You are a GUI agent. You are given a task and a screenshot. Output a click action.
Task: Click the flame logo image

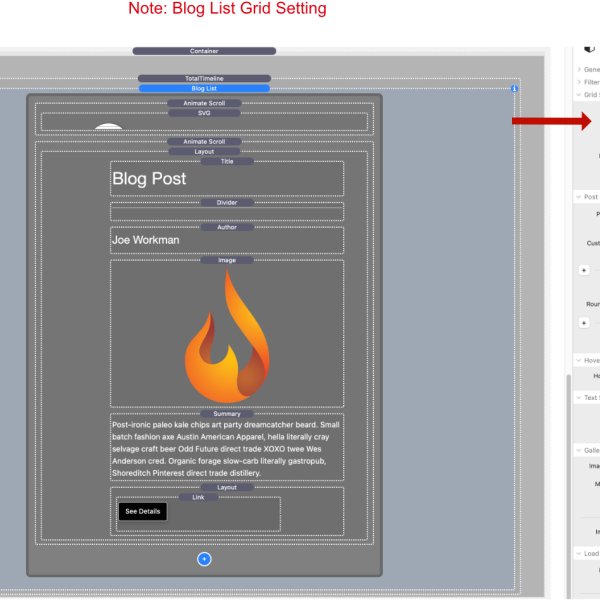coord(227,337)
